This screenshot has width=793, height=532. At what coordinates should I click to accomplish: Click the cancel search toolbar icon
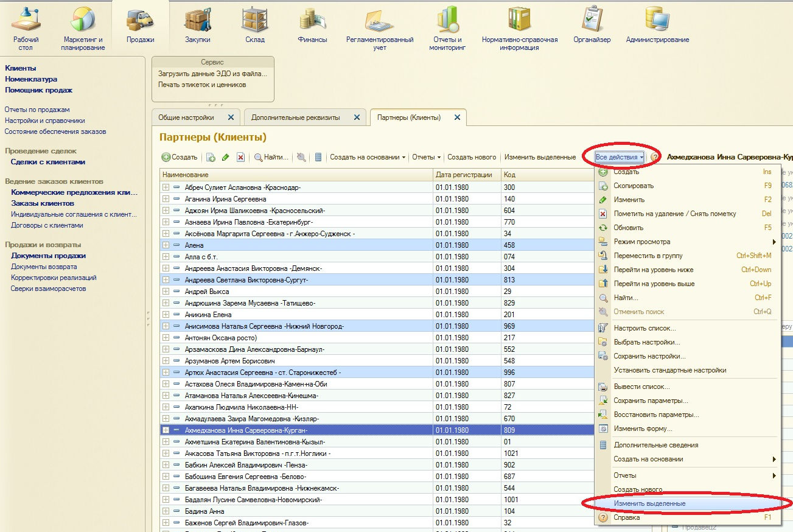(301, 157)
